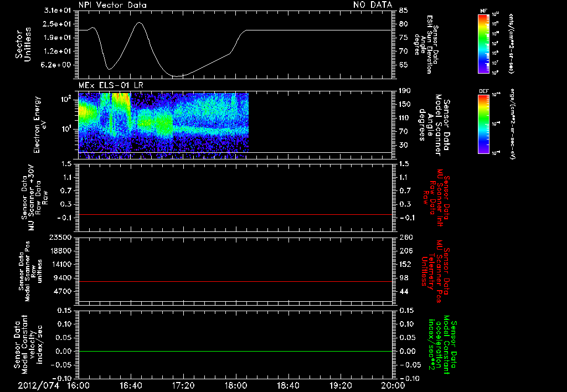Click the 16:40 time tick label

(131, 385)
